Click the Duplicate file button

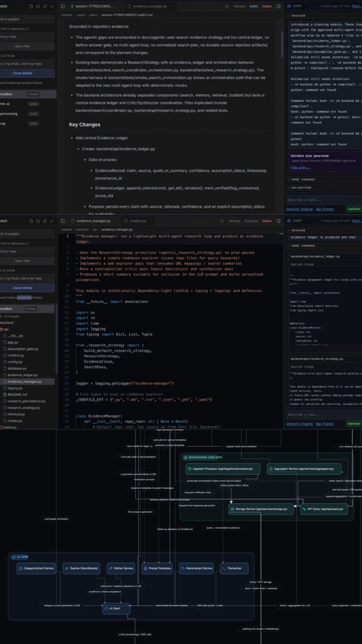tap(251, 221)
